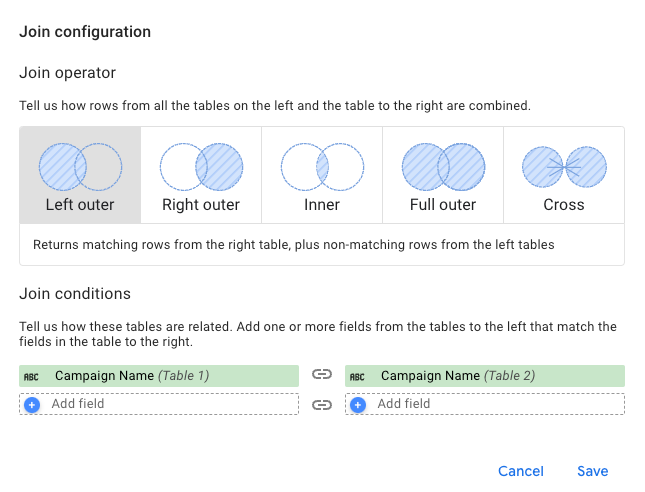Select the Cross join icon
The width and height of the screenshot is (645, 492).
click(564, 167)
